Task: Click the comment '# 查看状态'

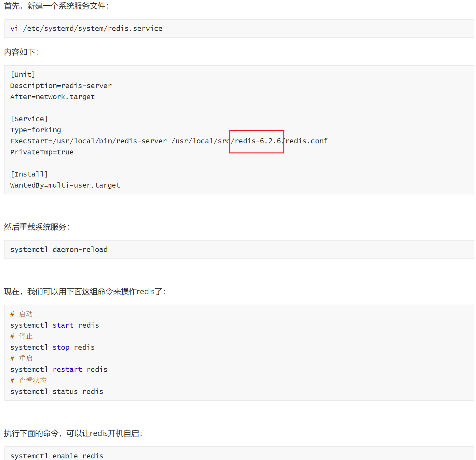Action: tap(29, 381)
